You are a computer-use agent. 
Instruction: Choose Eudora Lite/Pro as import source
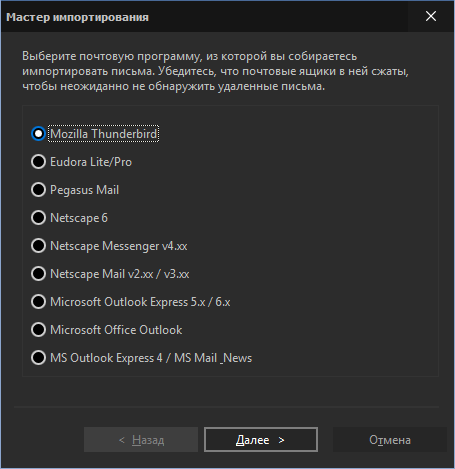38,162
